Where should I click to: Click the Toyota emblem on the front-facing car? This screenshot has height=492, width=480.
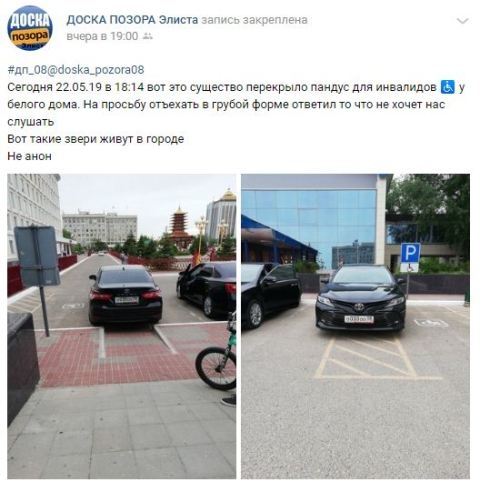pos(359,307)
